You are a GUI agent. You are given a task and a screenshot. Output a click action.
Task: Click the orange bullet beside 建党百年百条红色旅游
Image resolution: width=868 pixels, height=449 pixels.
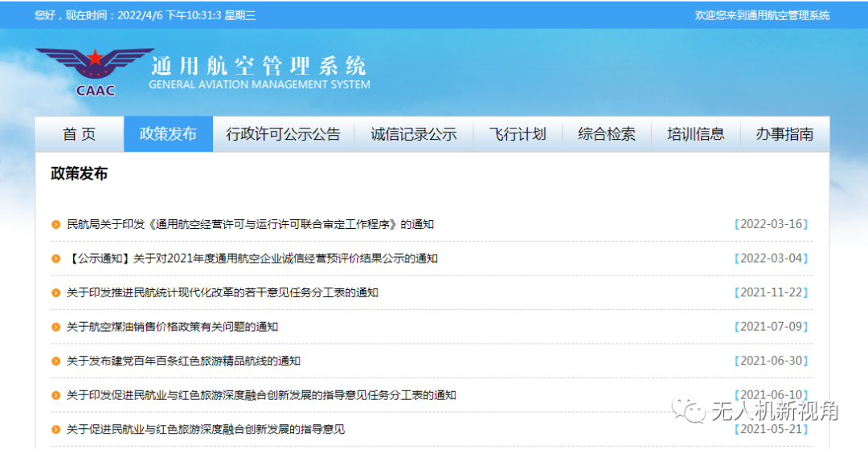[x=55, y=361]
